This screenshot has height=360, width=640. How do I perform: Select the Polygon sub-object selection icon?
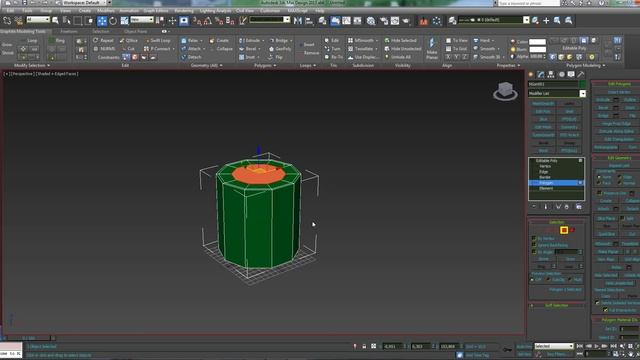pos(564,230)
